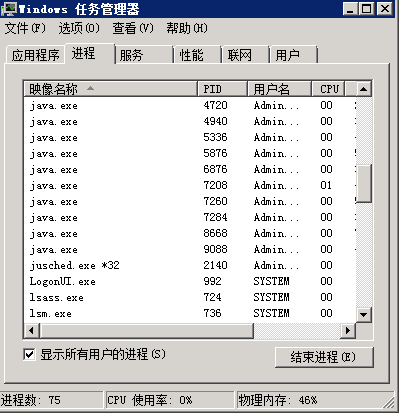Select java.exe process with PID 5336

point(190,138)
